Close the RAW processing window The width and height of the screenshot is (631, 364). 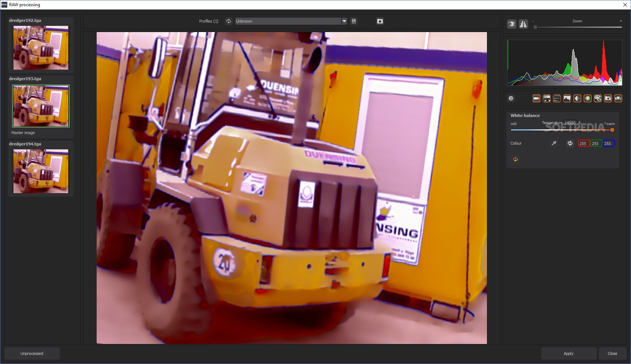(x=625, y=5)
